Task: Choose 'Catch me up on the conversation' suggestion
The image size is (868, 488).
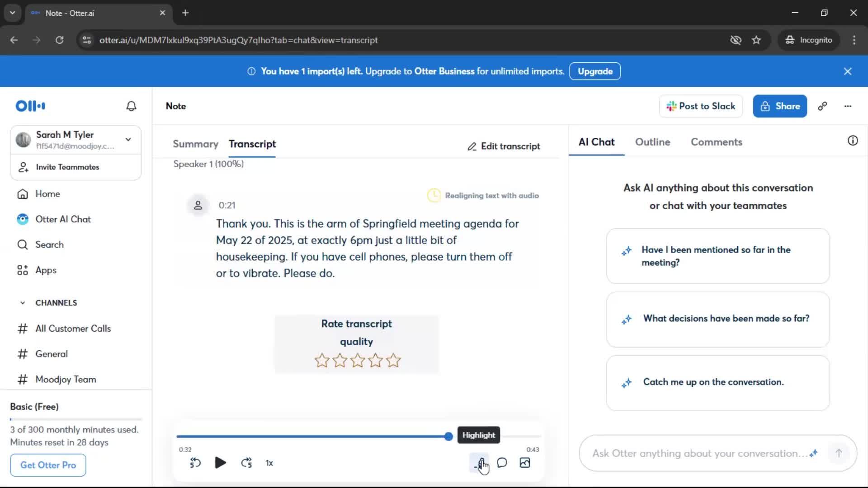Action: [718, 383]
